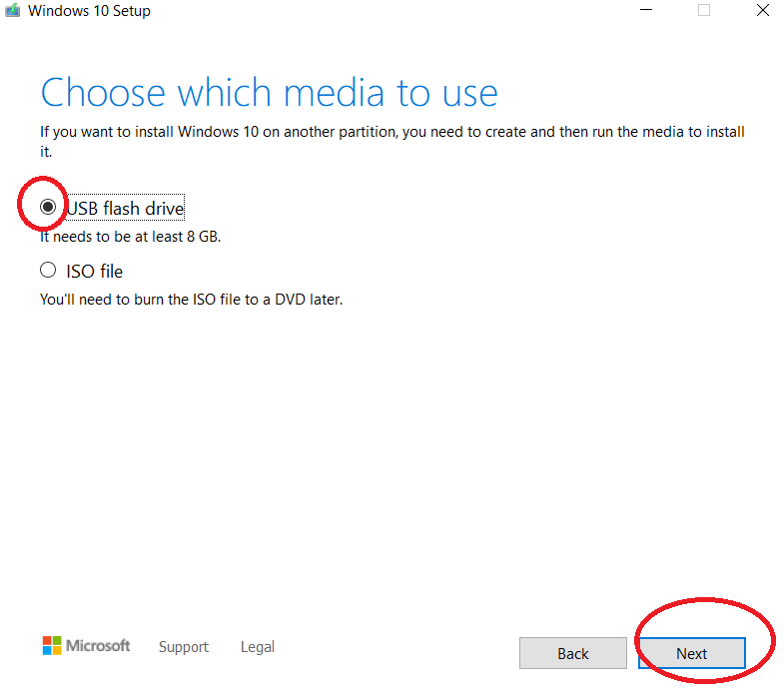
Task: Click the "USB flash drive" option label
Action: [x=125, y=208]
